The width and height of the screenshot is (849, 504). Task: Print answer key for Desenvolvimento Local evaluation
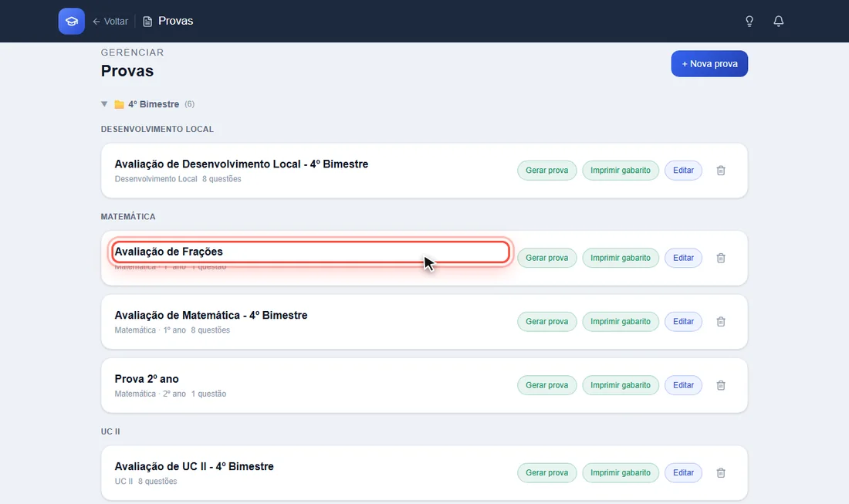click(x=621, y=171)
